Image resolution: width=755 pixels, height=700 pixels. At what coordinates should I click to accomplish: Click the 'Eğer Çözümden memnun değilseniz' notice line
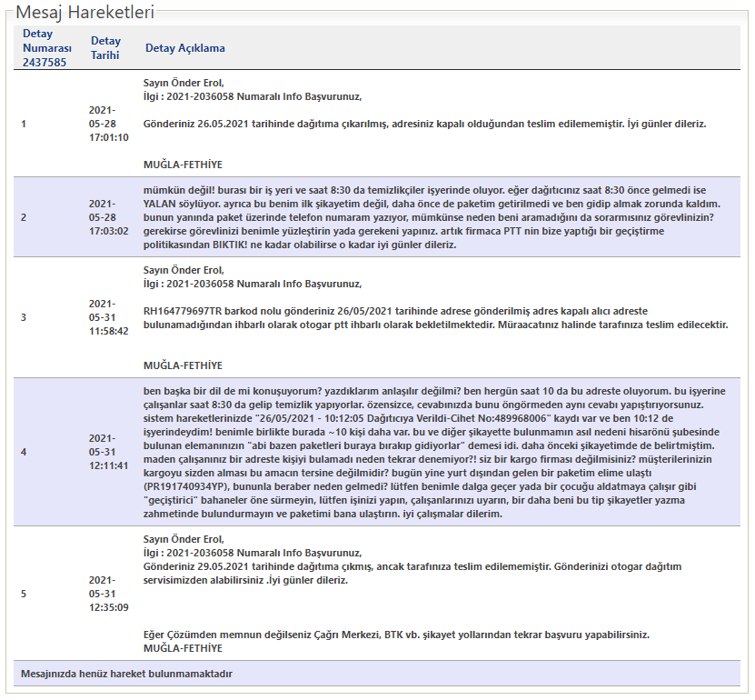click(x=396, y=635)
